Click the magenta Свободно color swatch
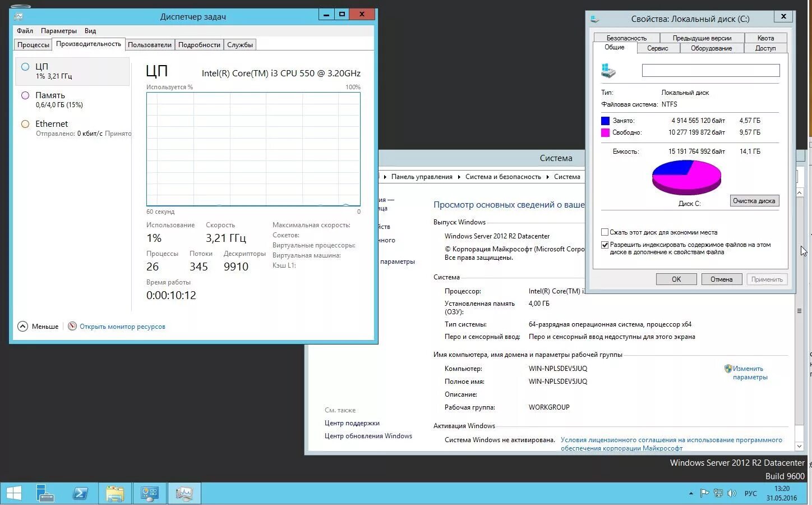Screen dimensions: 812x505 point(605,132)
